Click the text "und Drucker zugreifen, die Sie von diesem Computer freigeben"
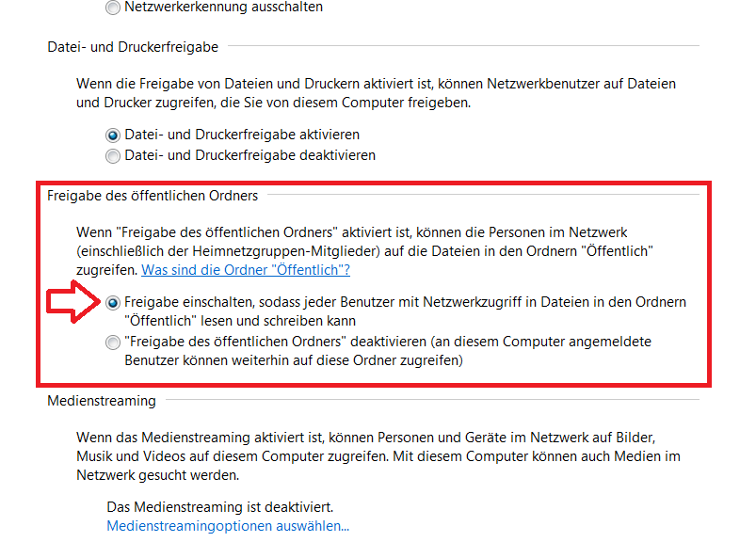756x542 pixels. (x=273, y=103)
